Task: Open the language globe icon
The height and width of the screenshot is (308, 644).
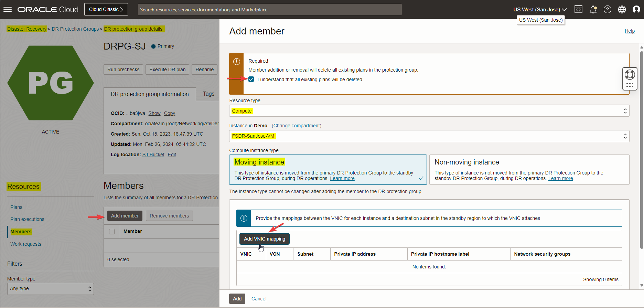Action: pyautogui.click(x=622, y=9)
